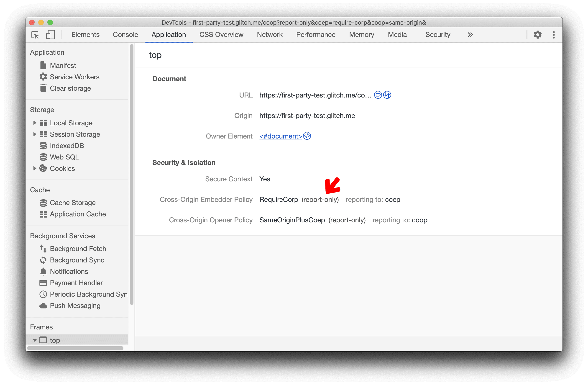Click the Network tab in DevTools
Screen dimensions: 588x385
269,34
